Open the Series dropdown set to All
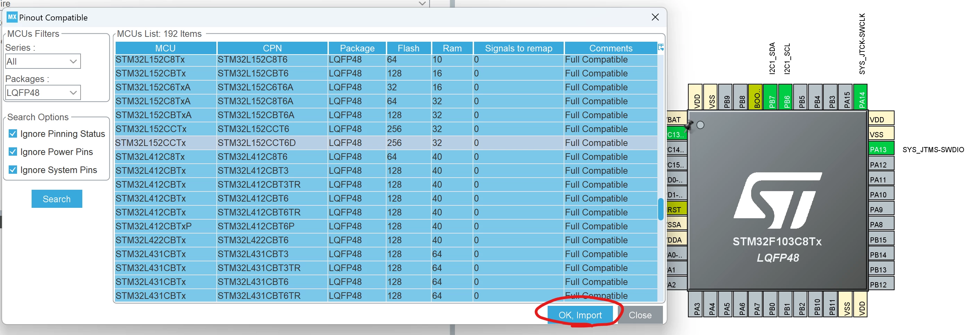Screen dimensions: 980x335 (43, 61)
